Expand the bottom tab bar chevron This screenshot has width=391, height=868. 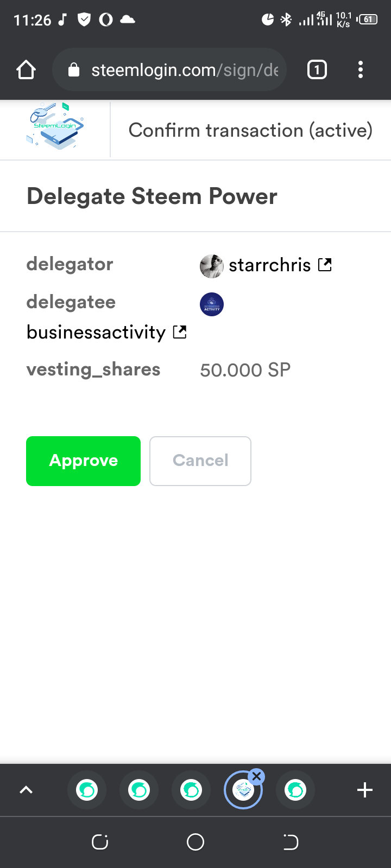coord(26,790)
